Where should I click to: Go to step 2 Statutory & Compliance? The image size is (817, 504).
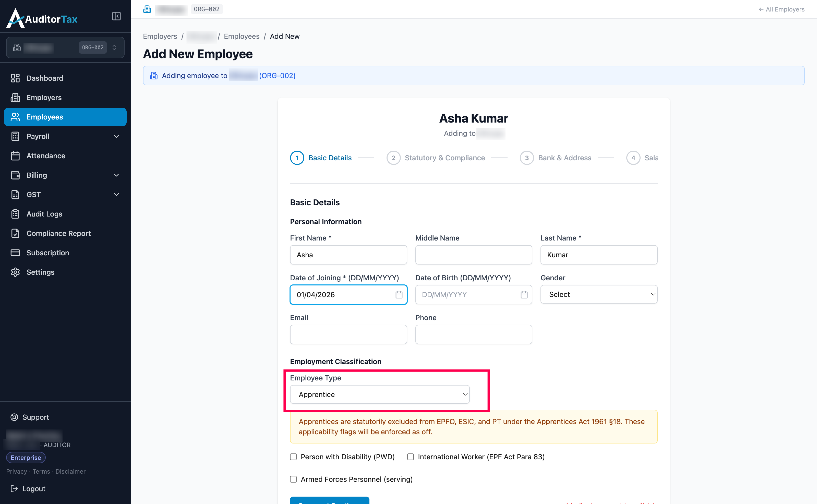click(x=436, y=158)
